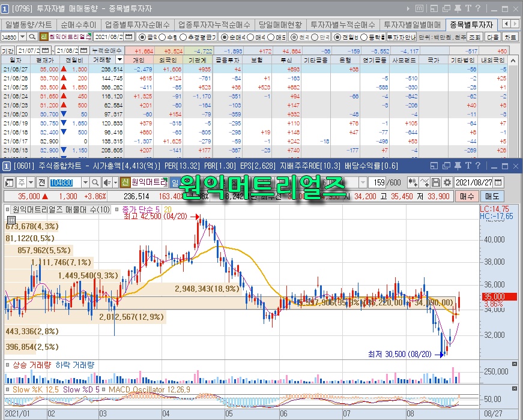
Task: Click the 주 weekly period button
Action: coord(22,182)
